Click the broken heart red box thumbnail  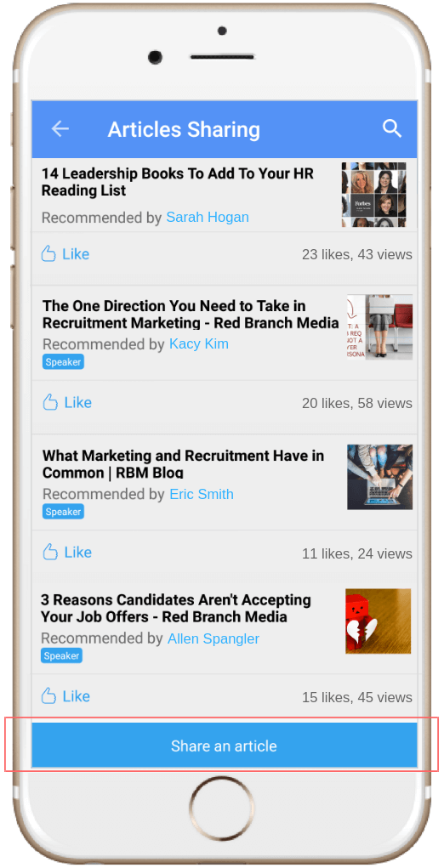click(379, 621)
